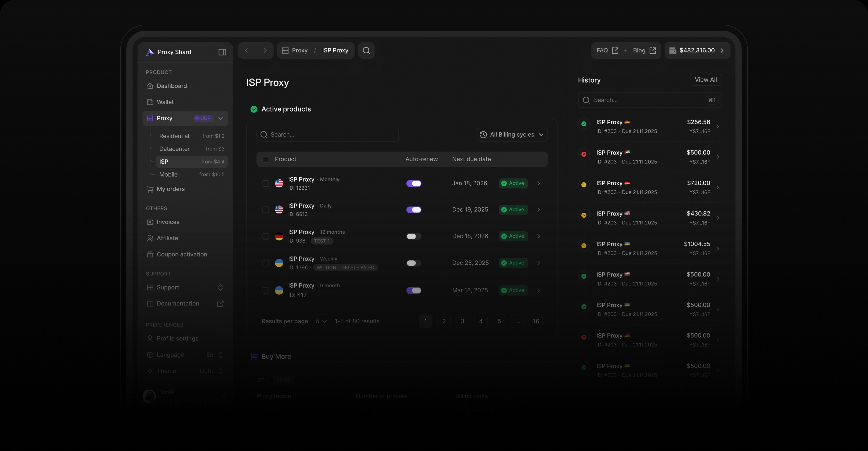Collapse the Proxy menu chevron
The width and height of the screenshot is (868, 451).
pyautogui.click(x=220, y=118)
